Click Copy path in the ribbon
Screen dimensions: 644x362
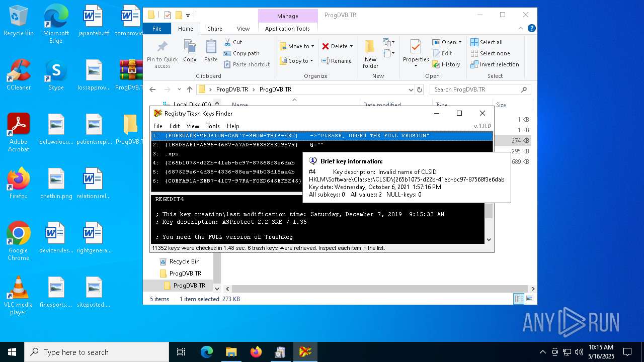click(242, 53)
